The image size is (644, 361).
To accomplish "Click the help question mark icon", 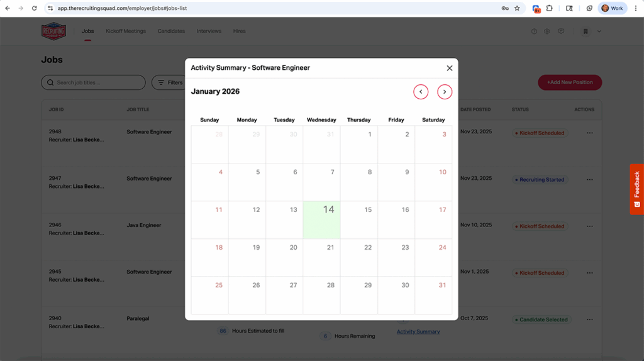I will (534, 31).
